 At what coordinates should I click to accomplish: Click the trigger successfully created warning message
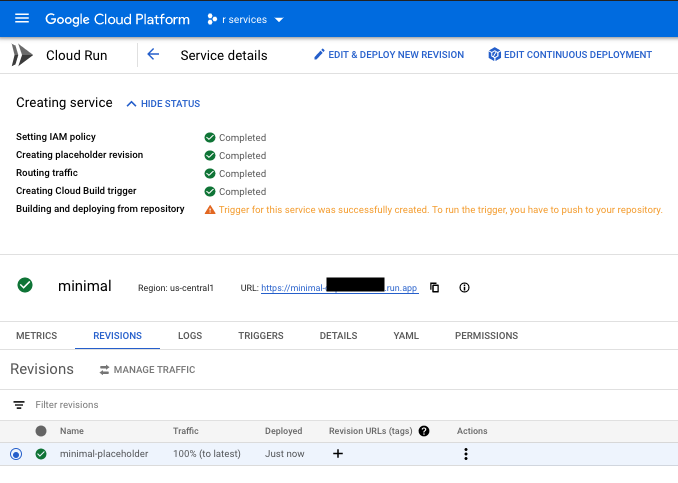440,210
